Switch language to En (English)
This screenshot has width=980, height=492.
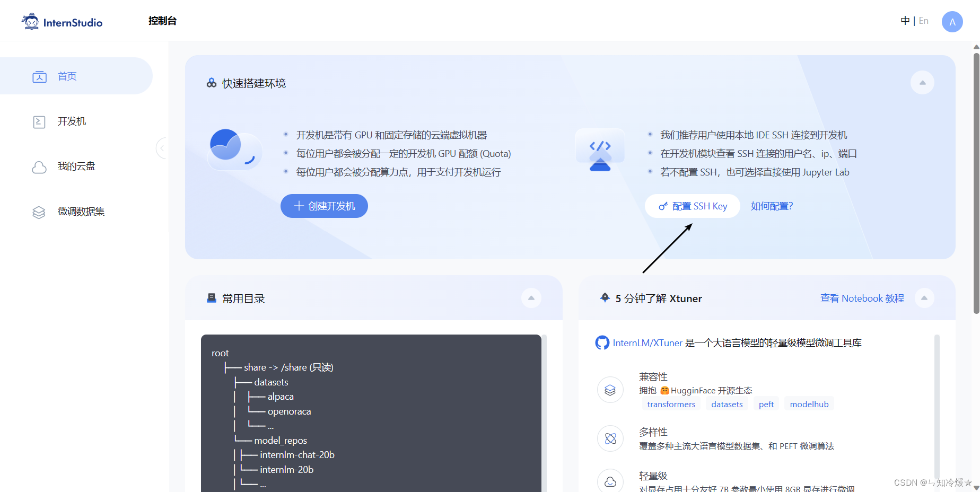tap(923, 21)
